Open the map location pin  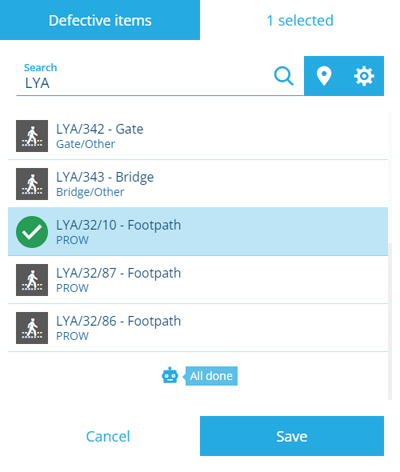point(324,76)
